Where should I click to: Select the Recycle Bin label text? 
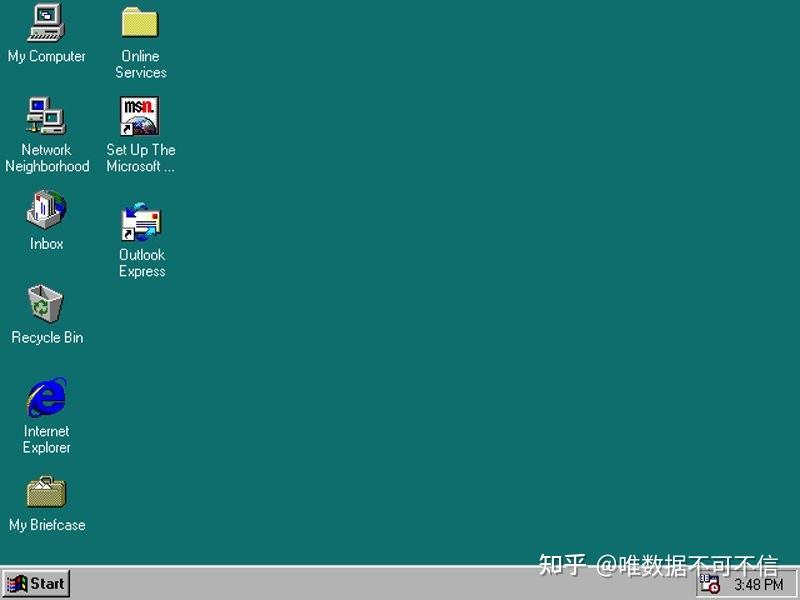point(46,337)
